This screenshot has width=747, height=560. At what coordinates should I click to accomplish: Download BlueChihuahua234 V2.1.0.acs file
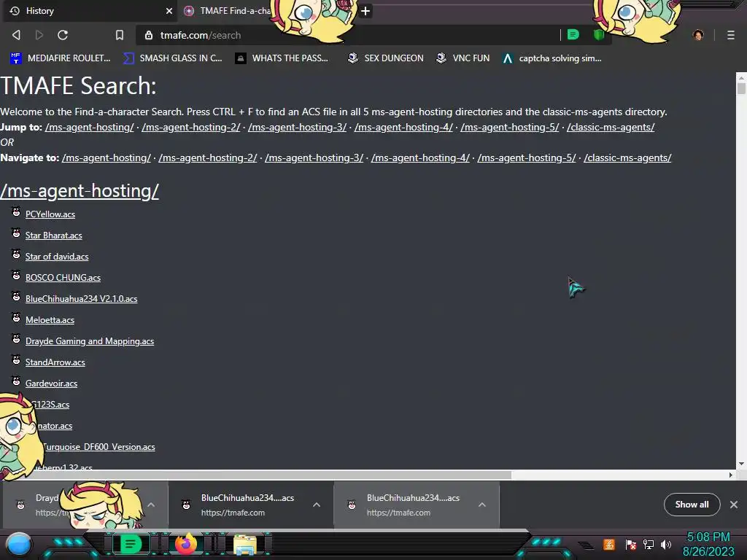click(x=82, y=299)
